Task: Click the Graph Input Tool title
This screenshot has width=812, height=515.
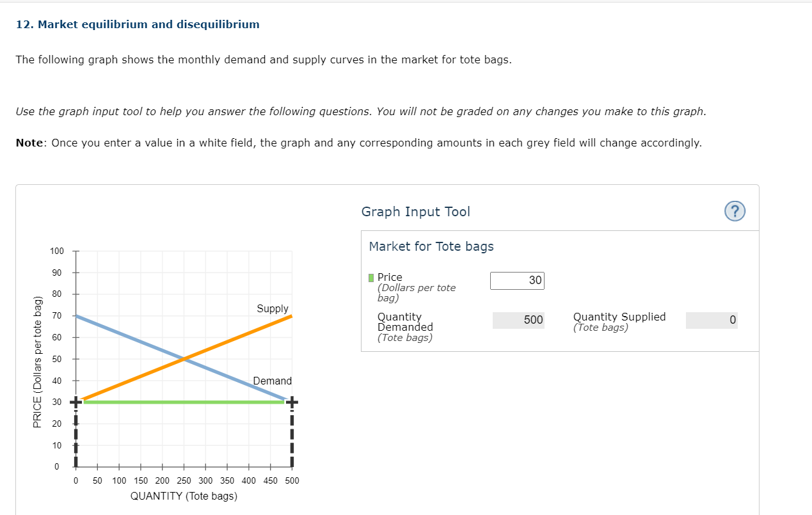Action: coord(415,211)
